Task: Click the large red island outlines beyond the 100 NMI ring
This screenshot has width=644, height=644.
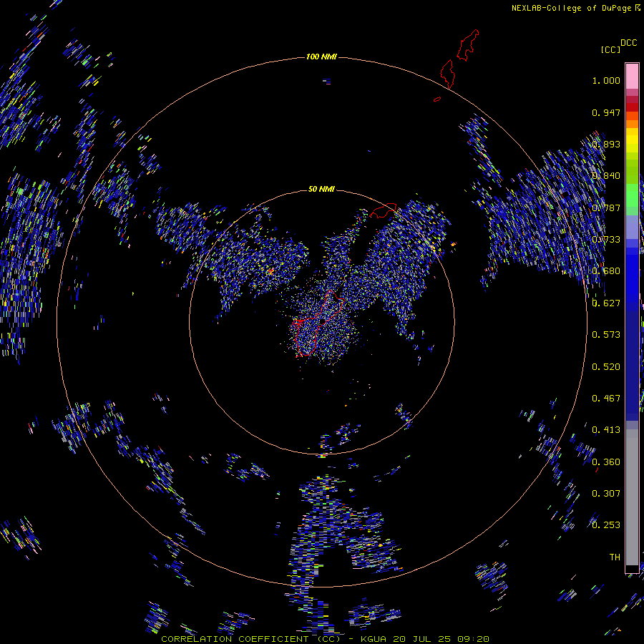Action: [459, 59]
